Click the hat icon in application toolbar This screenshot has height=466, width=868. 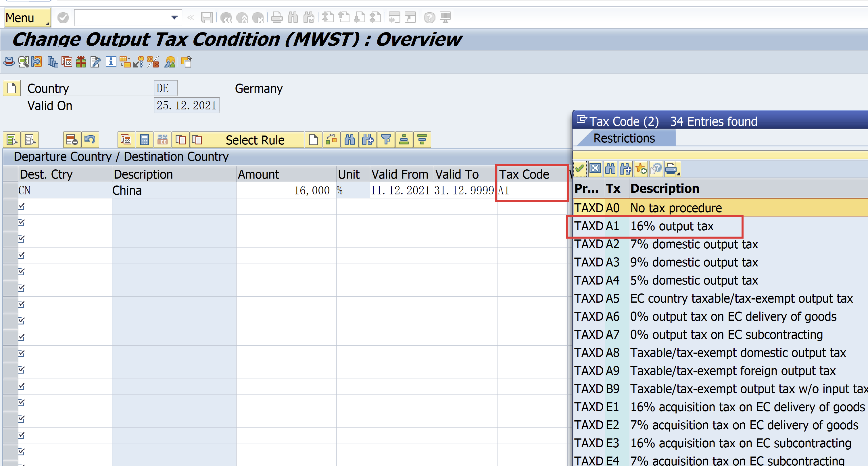pos(9,62)
